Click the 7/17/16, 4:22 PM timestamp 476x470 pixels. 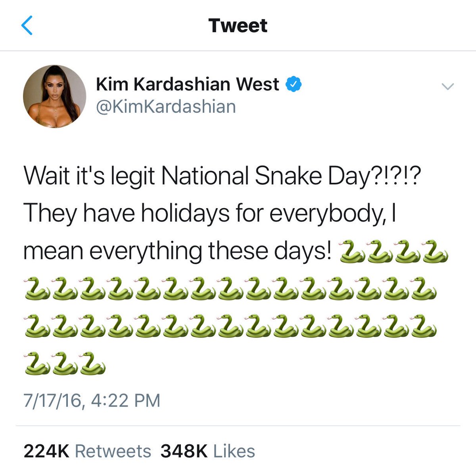(92, 400)
